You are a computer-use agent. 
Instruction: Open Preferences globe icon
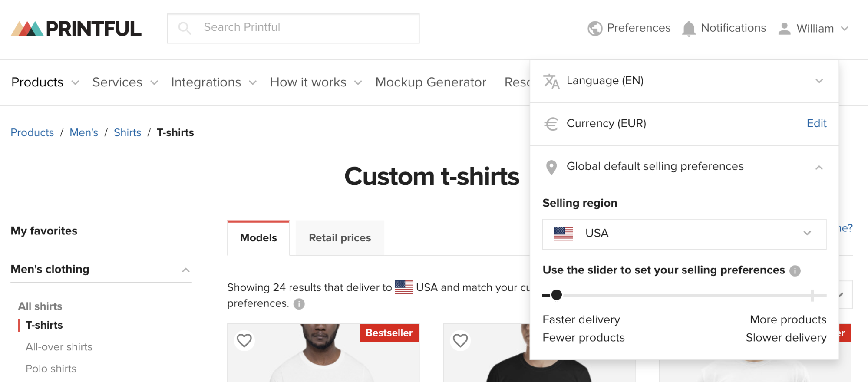(x=595, y=28)
